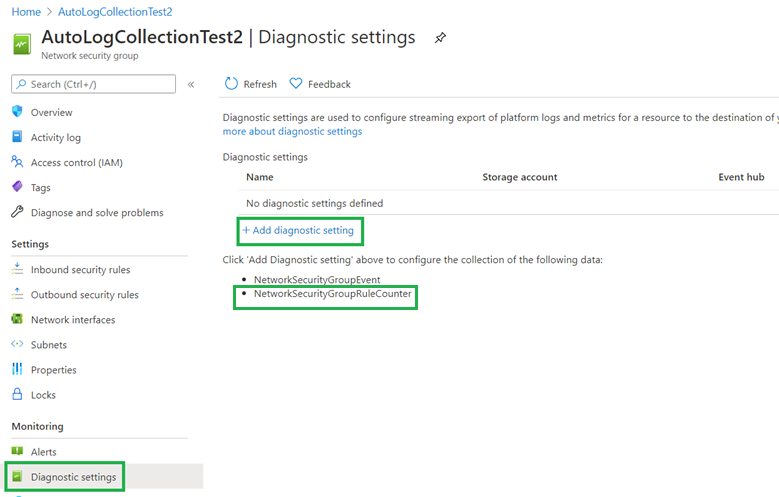This screenshot has width=779, height=497.
Task: Click the Settings section heading
Action: pos(30,244)
